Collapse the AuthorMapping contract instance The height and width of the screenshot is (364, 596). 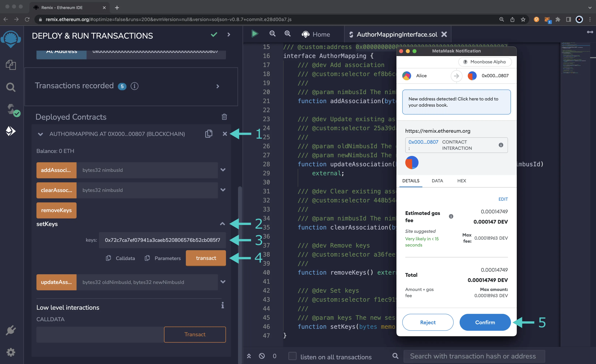click(x=40, y=134)
